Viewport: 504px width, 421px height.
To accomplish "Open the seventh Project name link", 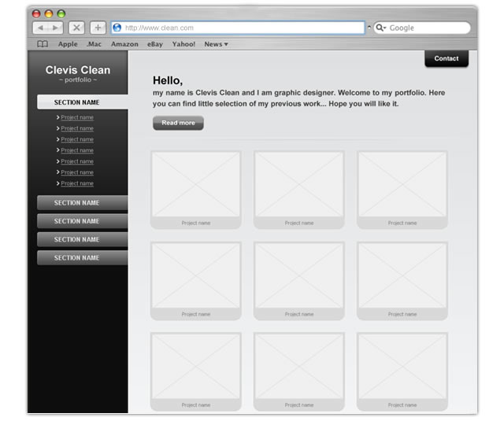I will 77,183.
